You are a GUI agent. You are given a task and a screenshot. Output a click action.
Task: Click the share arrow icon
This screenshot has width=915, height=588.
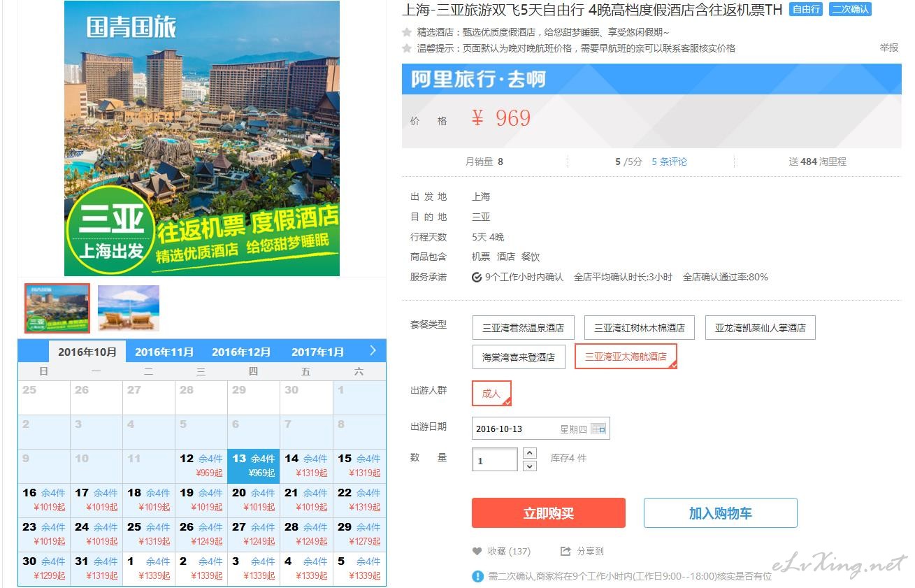click(x=565, y=552)
